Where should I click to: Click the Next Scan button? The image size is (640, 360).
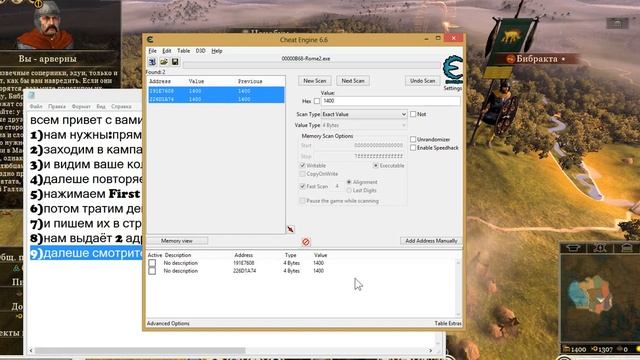click(x=353, y=81)
